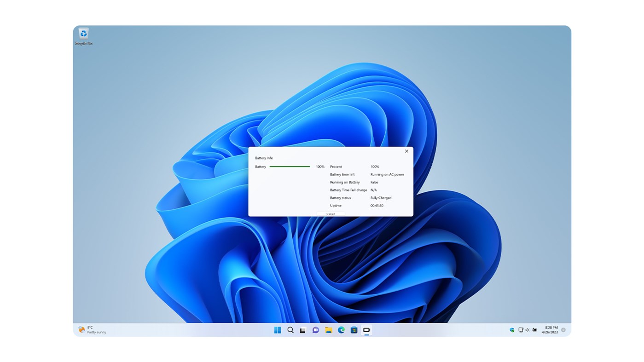Select the "Battery status" label

click(341, 198)
